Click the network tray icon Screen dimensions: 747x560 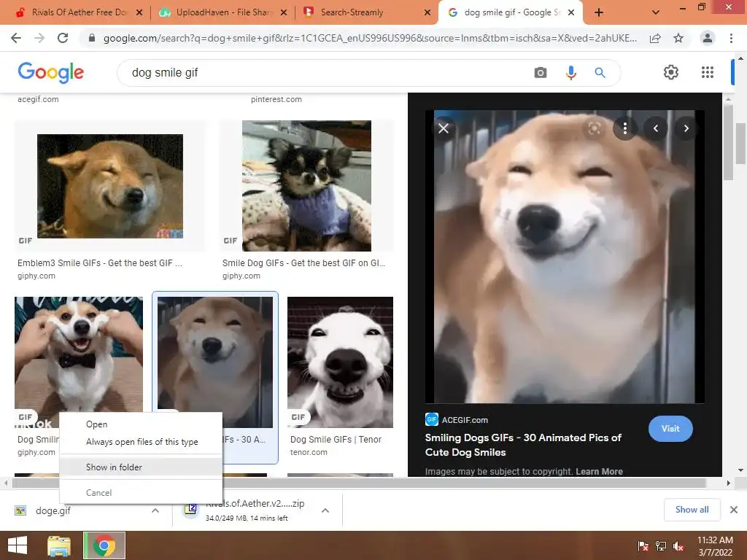661,546
